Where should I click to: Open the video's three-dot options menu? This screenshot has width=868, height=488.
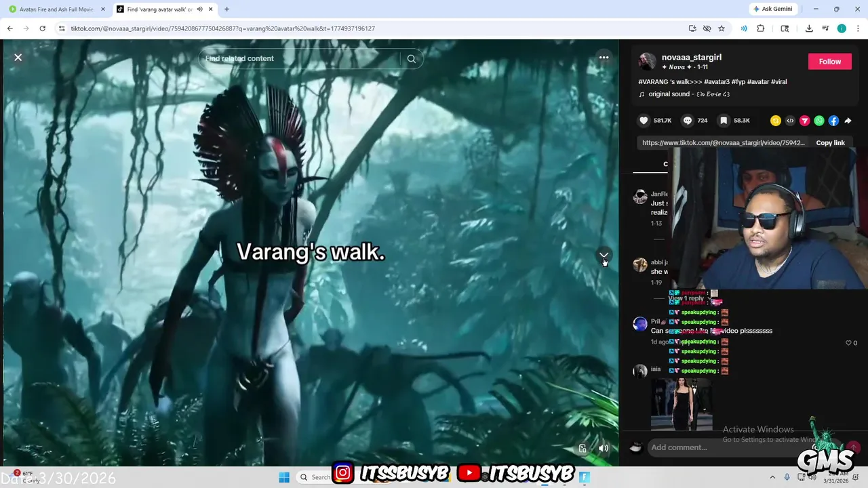coord(604,58)
